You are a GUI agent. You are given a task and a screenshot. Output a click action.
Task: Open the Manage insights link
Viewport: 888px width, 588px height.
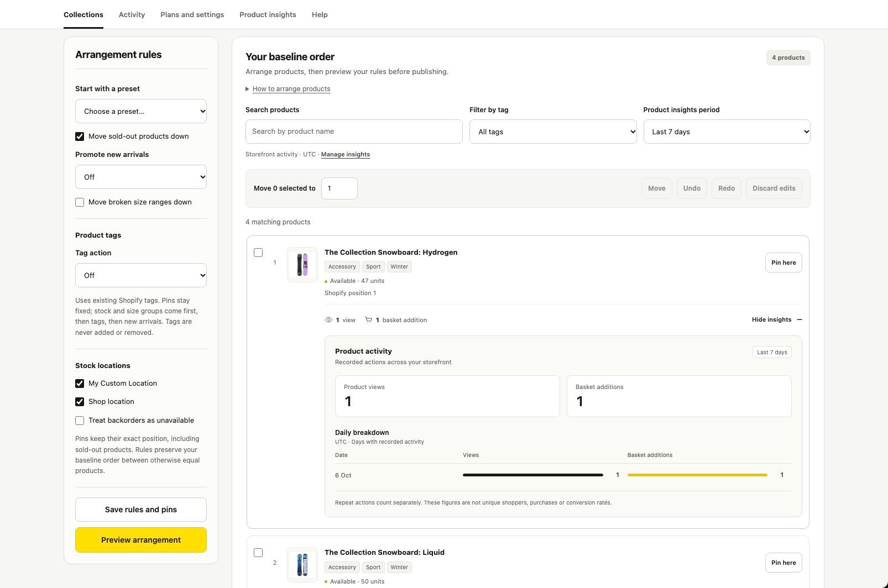tap(346, 155)
